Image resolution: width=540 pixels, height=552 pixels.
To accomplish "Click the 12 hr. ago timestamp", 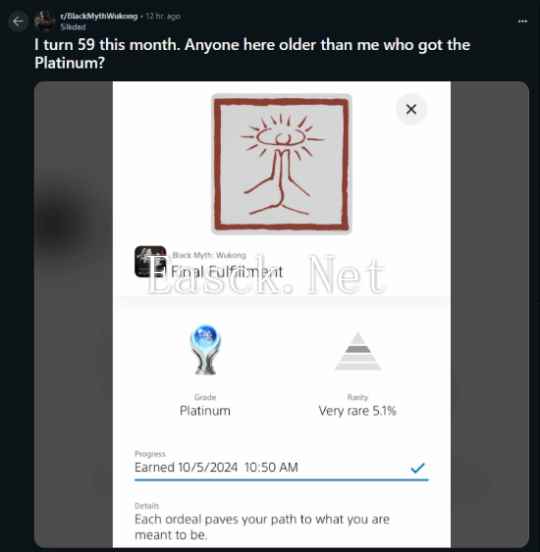I will point(163,16).
